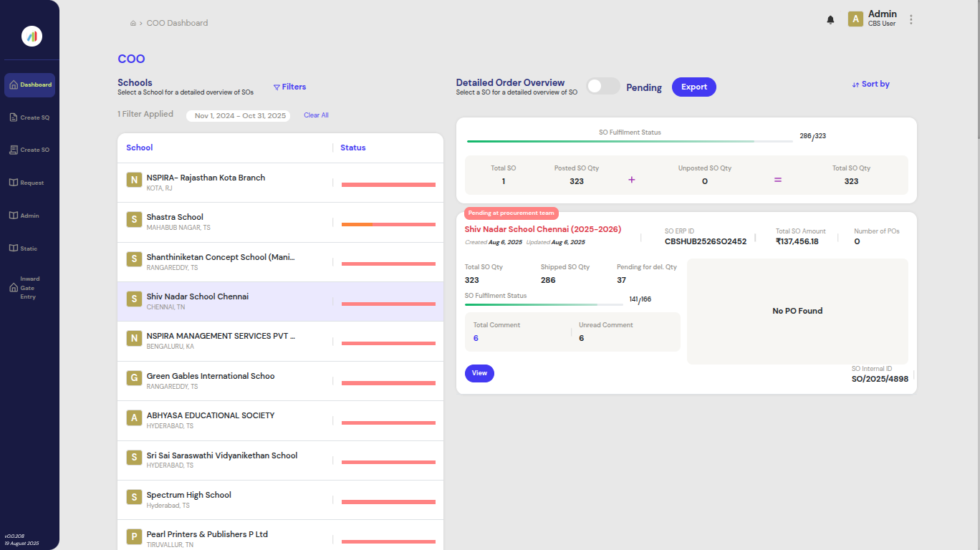Image resolution: width=980 pixels, height=550 pixels.
Task: Select Sri Sai Saraswathi Vidyanikethan School
Action: coord(280,460)
